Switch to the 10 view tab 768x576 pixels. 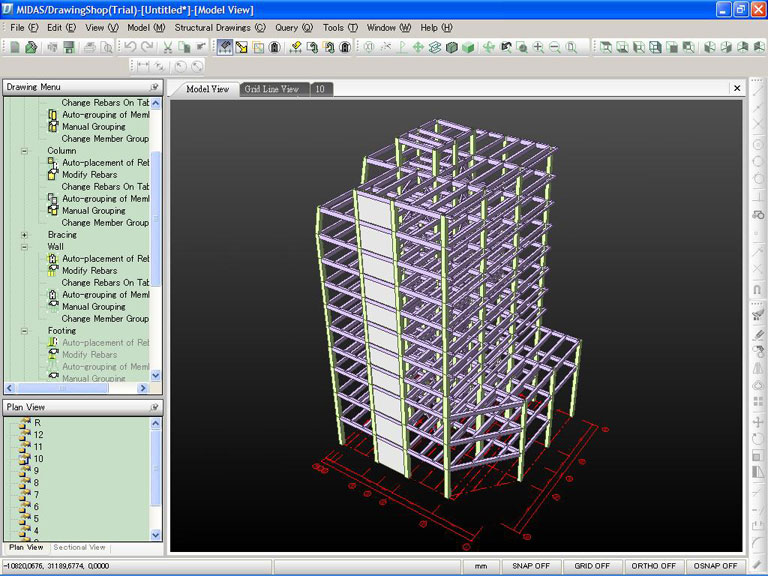pos(320,89)
